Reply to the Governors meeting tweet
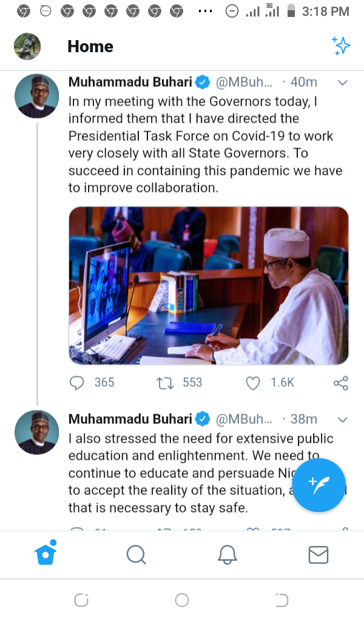This screenshot has height=622, width=364. [x=77, y=383]
